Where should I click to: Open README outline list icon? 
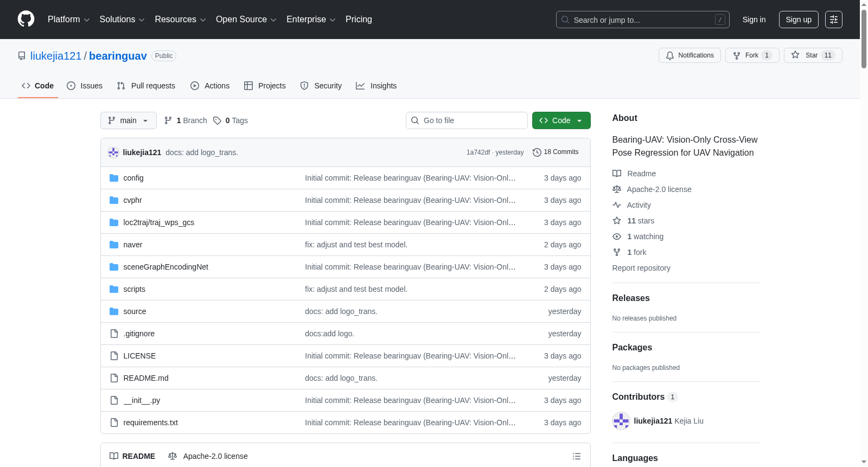coord(577,456)
